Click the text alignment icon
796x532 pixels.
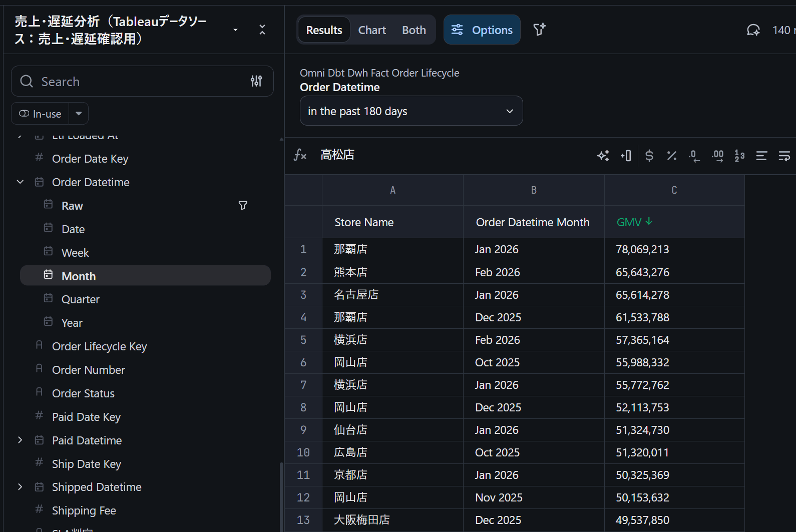tap(761, 156)
